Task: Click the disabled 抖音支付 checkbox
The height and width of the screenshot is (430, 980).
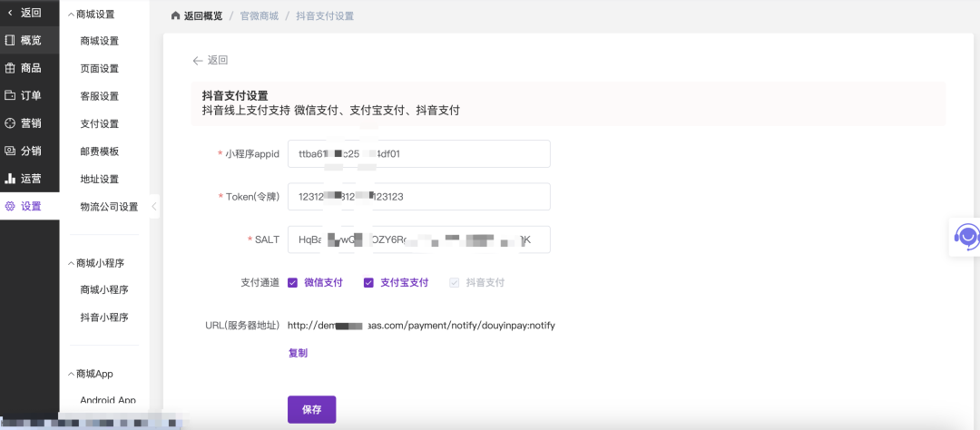Action: point(455,282)
